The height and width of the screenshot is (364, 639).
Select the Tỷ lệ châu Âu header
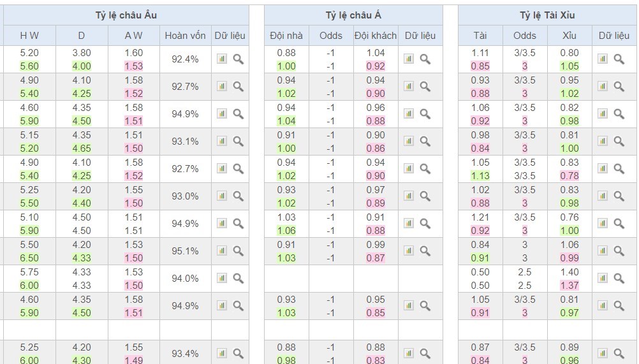(x=125, y=15)
